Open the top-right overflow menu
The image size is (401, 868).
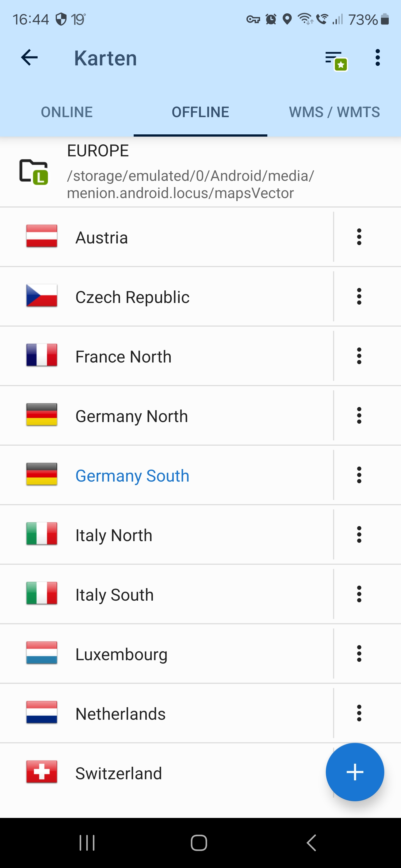point(377,58)
